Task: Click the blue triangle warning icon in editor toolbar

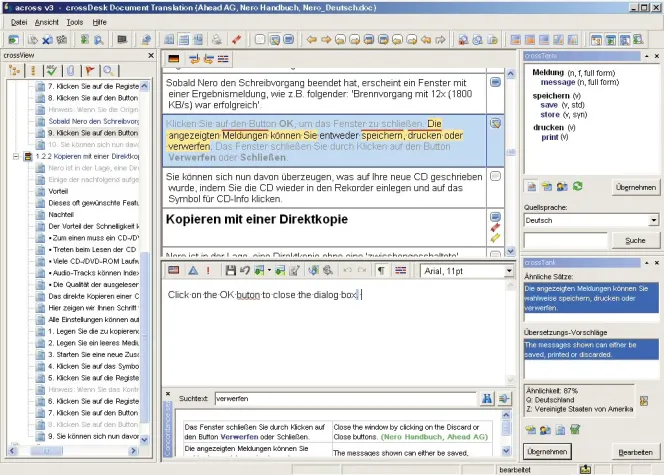Action: click(192, 270)
